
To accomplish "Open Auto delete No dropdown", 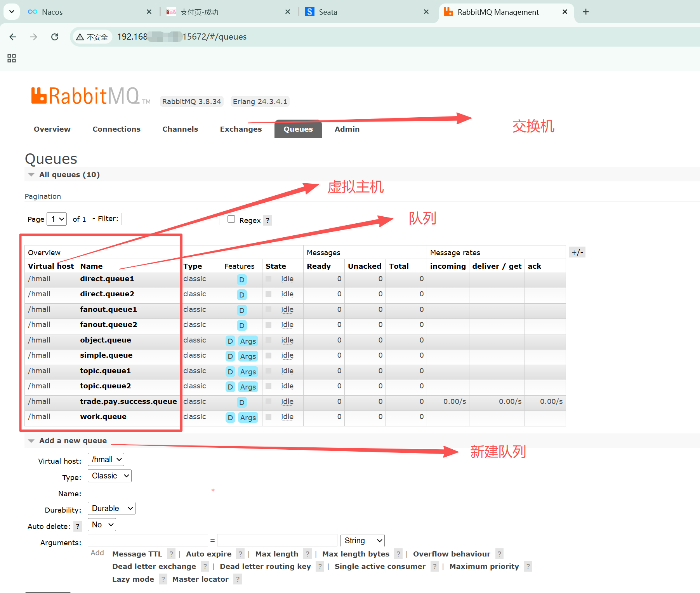I will tap(102, 525).
